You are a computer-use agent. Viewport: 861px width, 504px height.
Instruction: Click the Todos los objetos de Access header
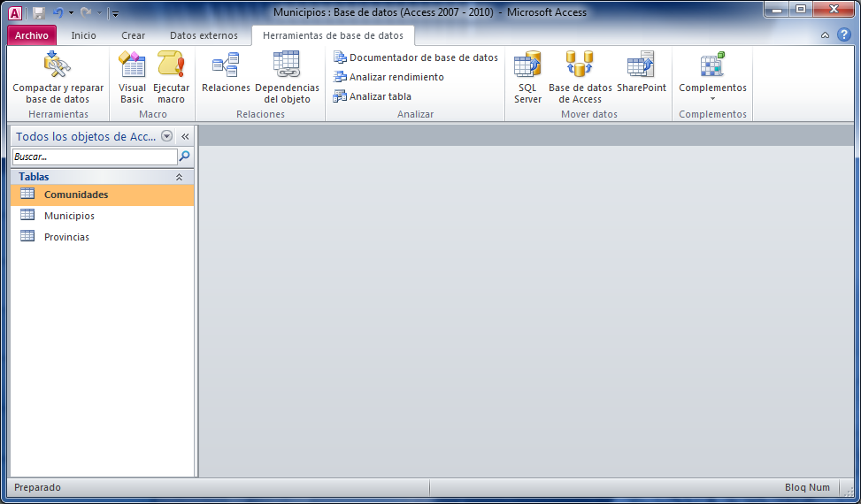pyautogui.click(x=86, y=136)
